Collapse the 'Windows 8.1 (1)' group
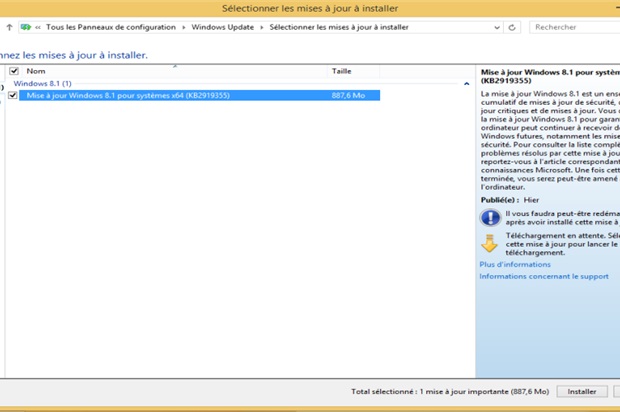Viewport: 620px width, 412px height. tap(467, 84)
